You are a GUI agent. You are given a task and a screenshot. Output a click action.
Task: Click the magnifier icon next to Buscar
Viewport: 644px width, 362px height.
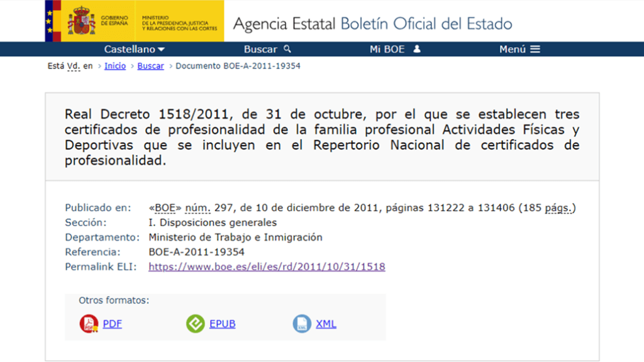click(287, 49)
